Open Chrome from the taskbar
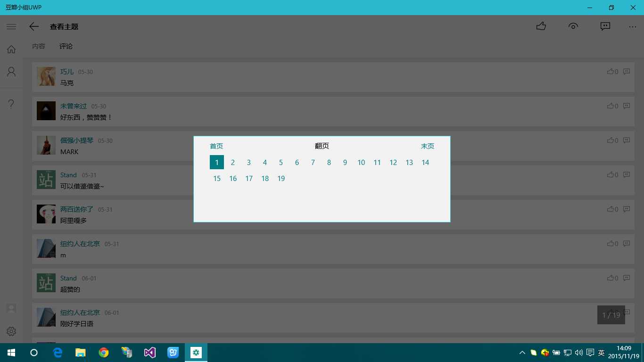 point(104,353)
